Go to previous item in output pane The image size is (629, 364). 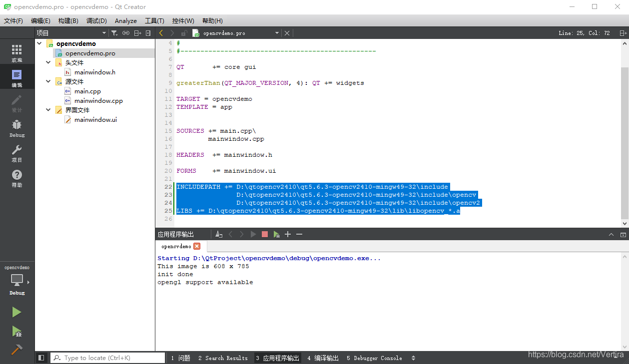pos(230,234)
